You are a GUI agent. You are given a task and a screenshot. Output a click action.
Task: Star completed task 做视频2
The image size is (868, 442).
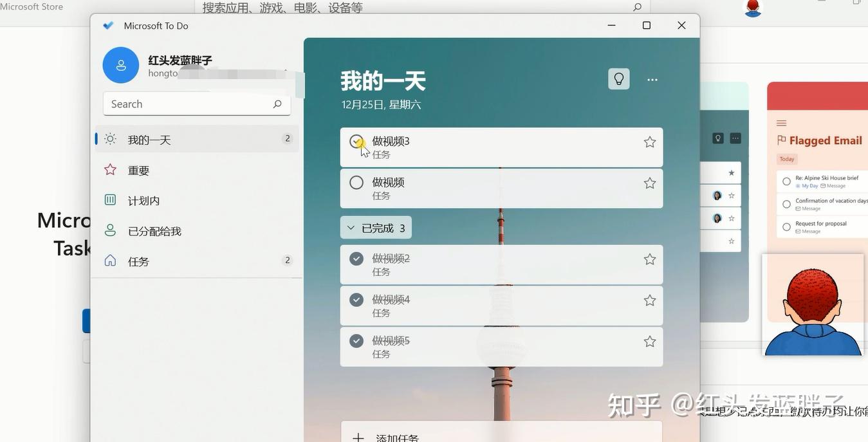tap(650, 259)
